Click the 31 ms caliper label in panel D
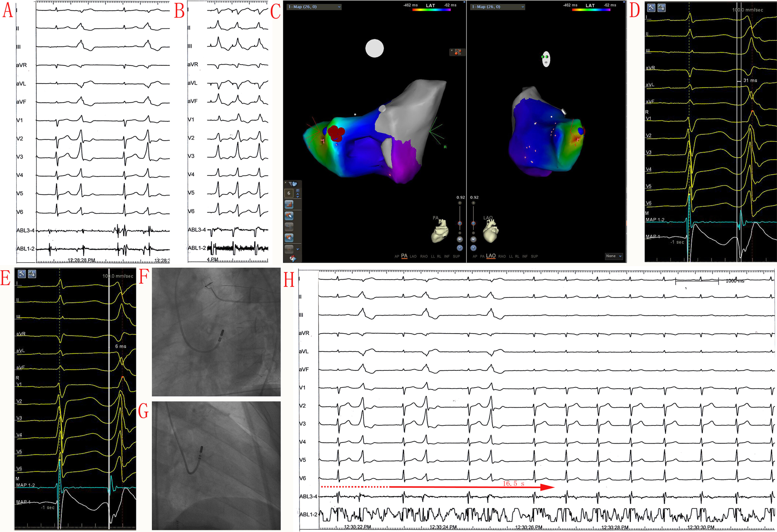The width and height of the screenshot is (777, 532). [750, 80]
